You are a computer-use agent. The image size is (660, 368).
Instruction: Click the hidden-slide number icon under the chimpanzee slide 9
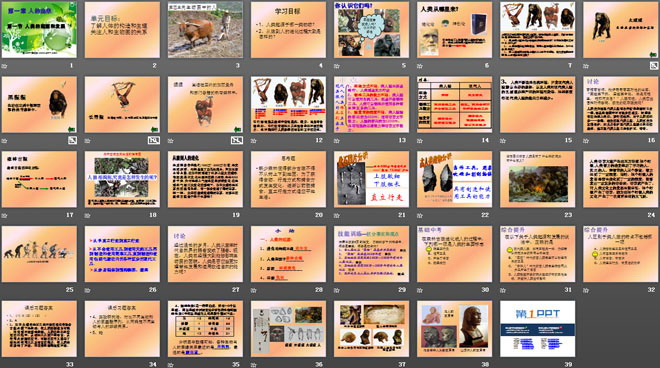point(72,140)
